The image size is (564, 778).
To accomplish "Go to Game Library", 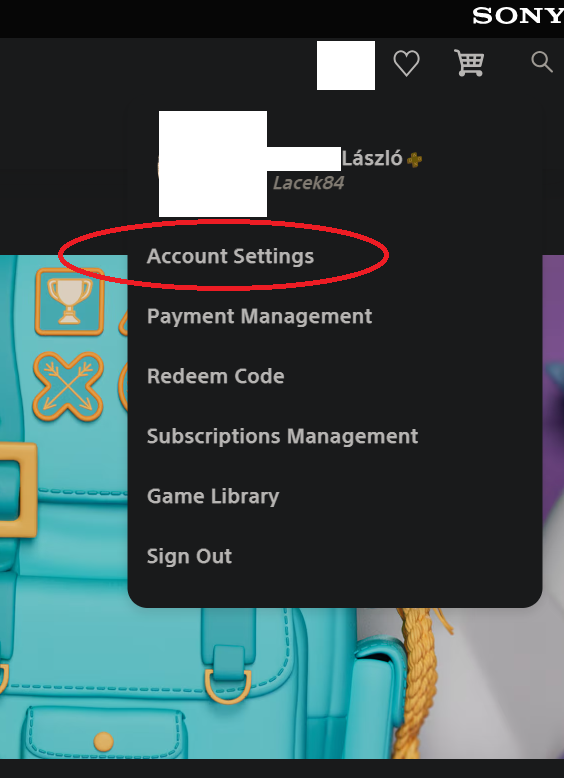I will coord(213,496).
